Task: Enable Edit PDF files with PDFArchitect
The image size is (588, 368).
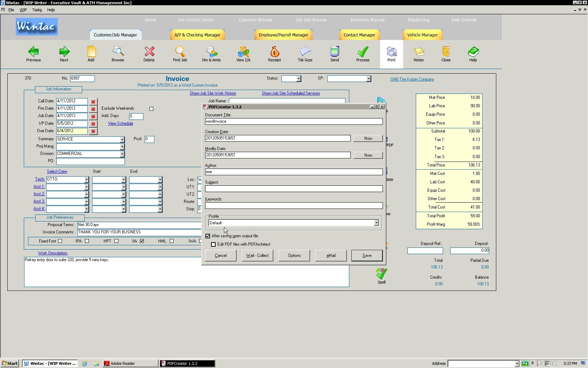Action: [x=213, y=244]
